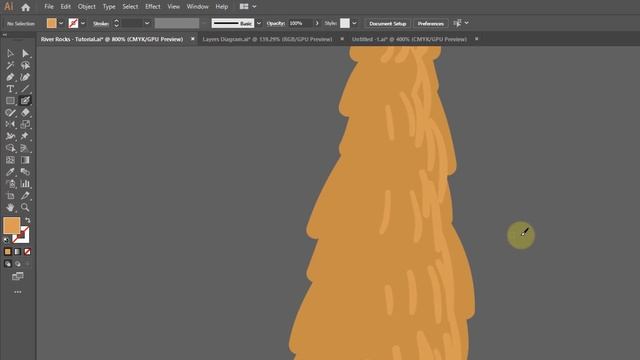Open the Type menu
The image size is (640, 360).
coord(109,7)
